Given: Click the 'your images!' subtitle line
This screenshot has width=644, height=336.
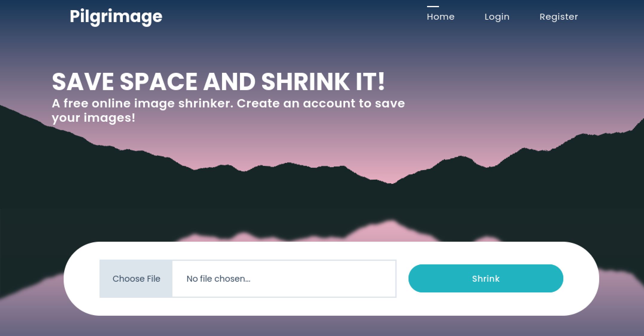Looking at the screenshot, I should tap(94, 118).
